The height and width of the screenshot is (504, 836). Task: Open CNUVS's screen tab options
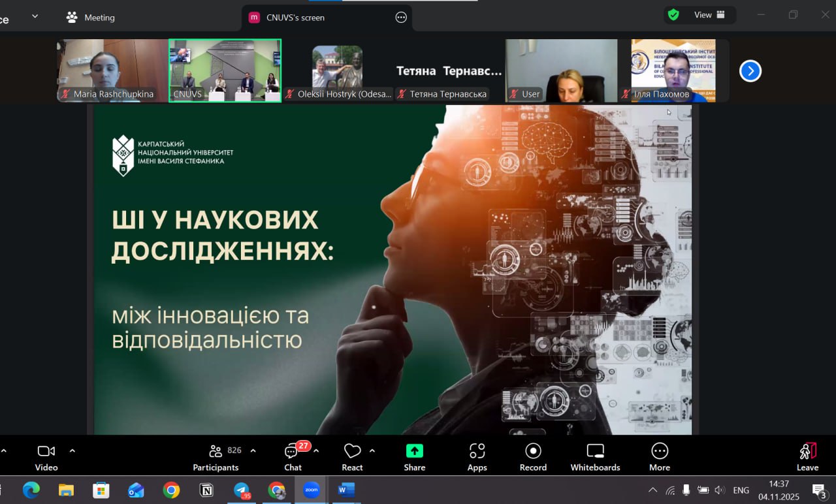click(401, 18)
